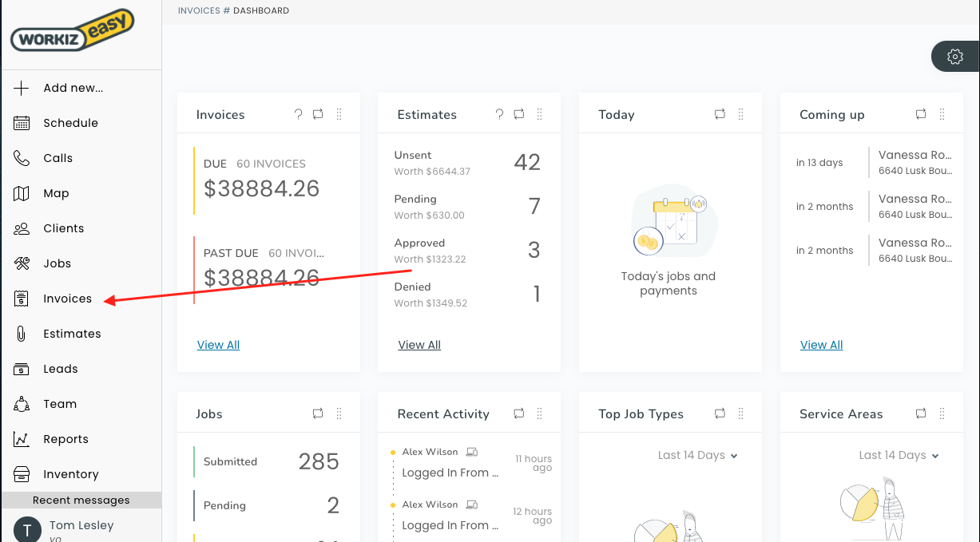This screenshot has height=542, width=980.
Task: Click the Calls phone icon
Action: [22, 158]
